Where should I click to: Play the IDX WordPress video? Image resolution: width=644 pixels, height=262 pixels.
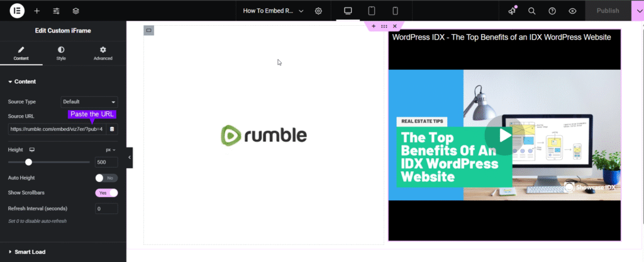pyautogui.click(x=504, y=135)
